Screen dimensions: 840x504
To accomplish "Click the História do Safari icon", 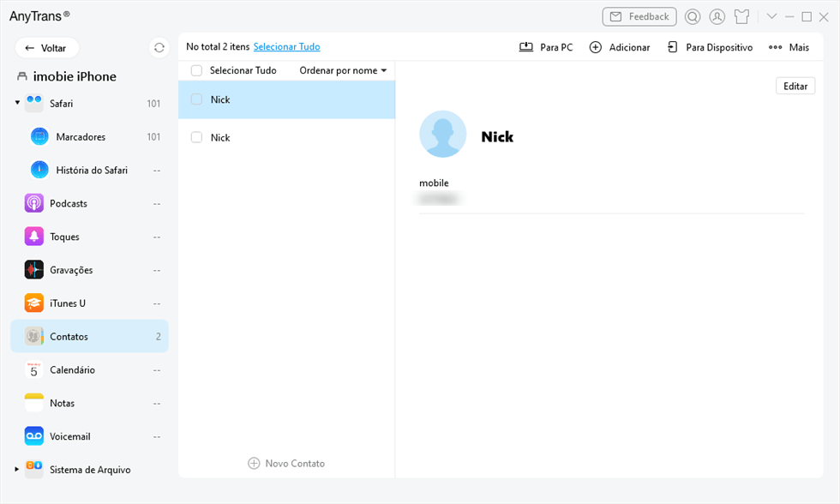I will pyautogui.click(x=39, y=170).
